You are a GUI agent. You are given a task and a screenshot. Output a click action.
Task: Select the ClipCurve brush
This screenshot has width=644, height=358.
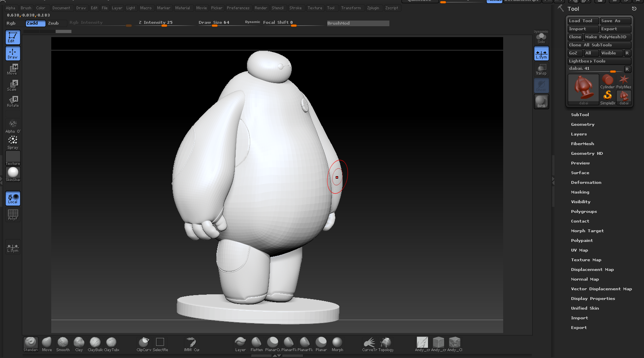pyautogui.click(x=144, y=344)
